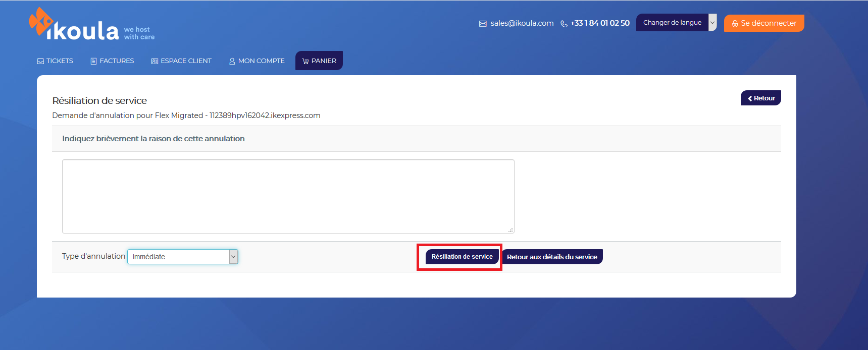Image resolution: width=868 pixels, height=350 pixels.
Task: Open the PANIER tab
Action: point(319,61)
